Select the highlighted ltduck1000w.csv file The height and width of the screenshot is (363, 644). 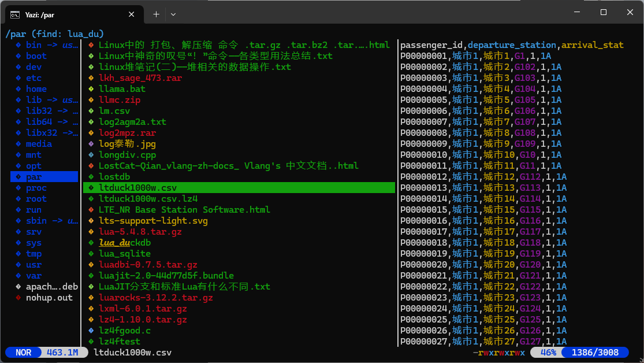pos(239,188)
